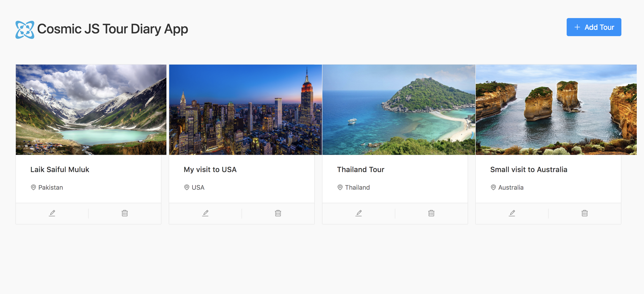This screenshot has height=294, width=644.
Task: Click the Add Tour button
Action: (594, 27)
